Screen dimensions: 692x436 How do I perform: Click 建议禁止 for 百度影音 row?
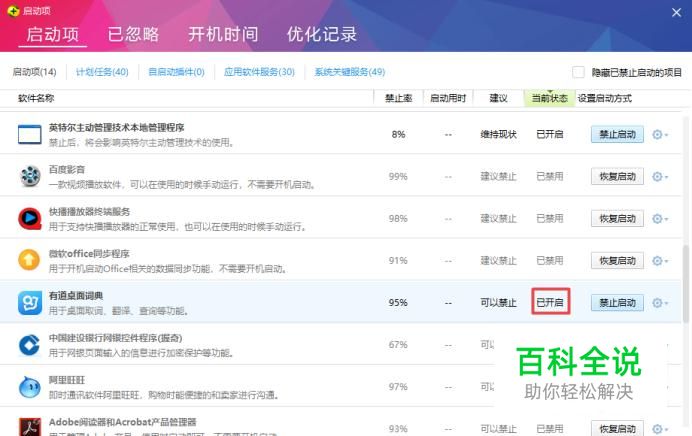pos(498,177)
